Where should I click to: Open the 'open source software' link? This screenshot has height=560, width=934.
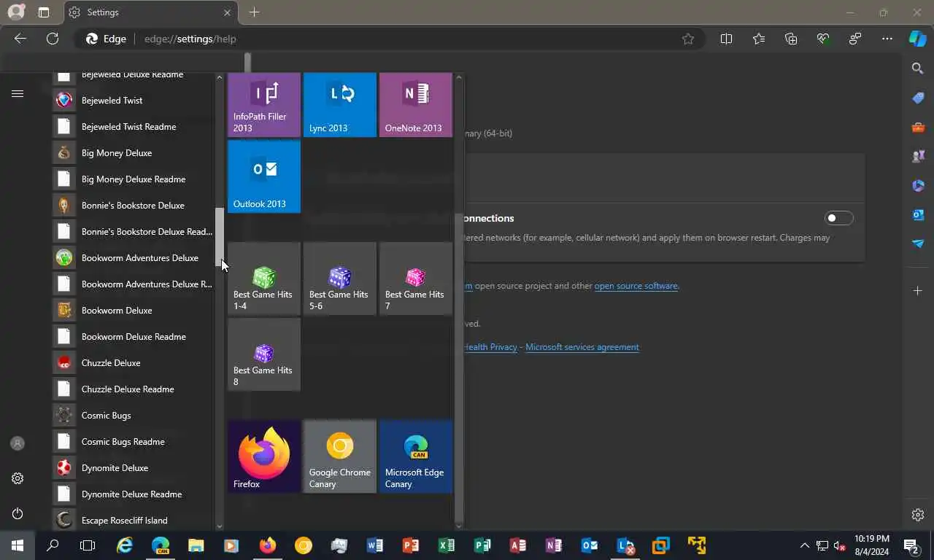pyautogui.click(x=636, y=286)
